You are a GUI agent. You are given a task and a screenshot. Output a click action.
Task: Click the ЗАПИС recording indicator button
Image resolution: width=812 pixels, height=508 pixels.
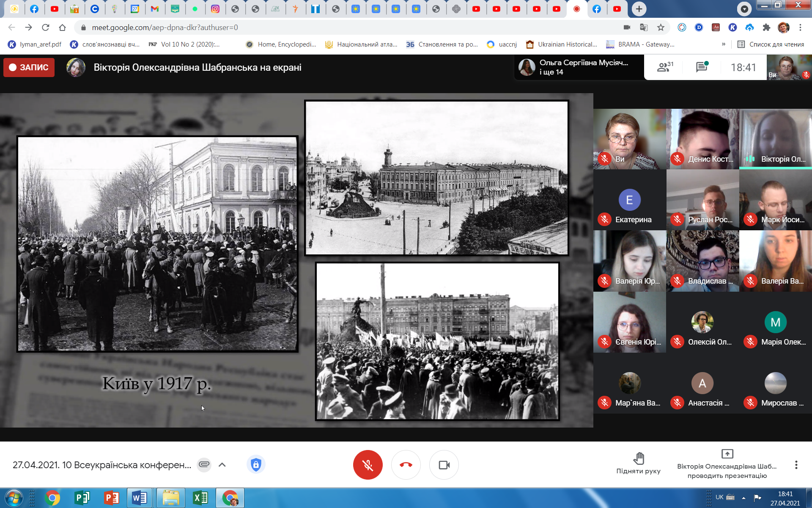tap(29, 67)
